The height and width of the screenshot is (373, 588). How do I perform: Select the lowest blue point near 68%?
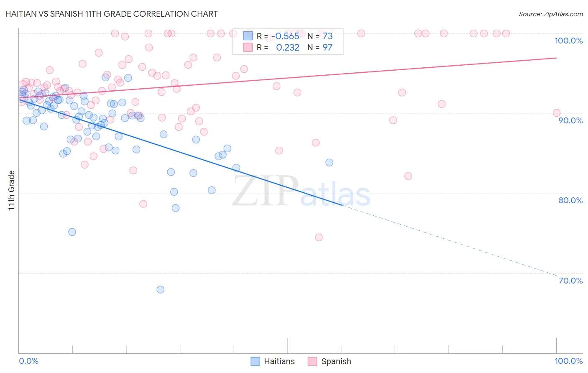[160, 289]
